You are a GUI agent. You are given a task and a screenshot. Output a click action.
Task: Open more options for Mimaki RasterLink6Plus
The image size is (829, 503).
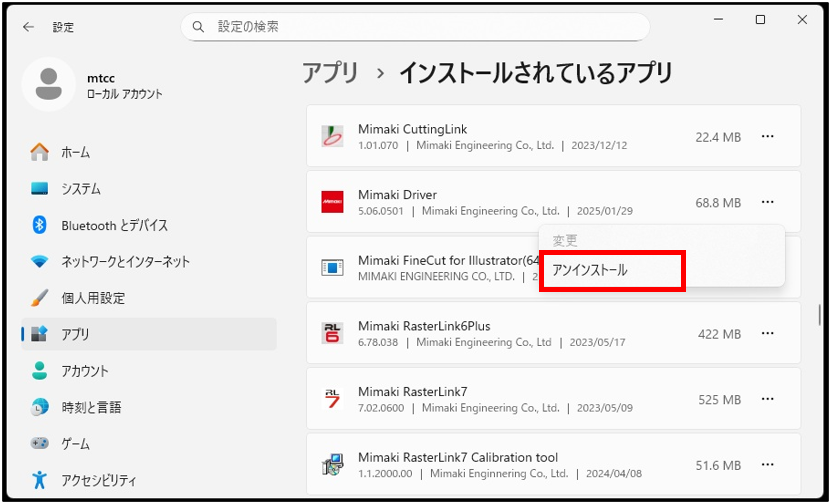(767, 334)
